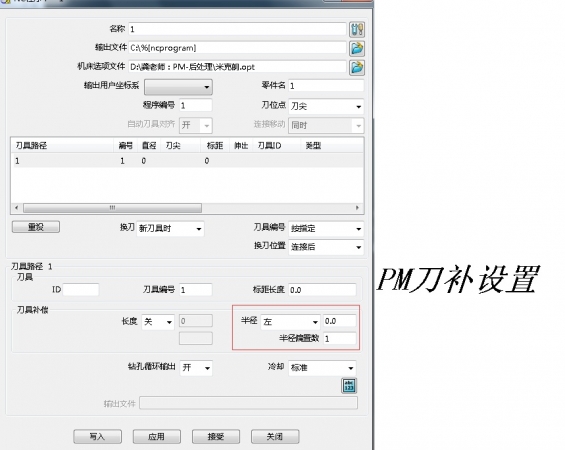Browse folder icon for 输出文件 path
565x450 pixels.
click(357, 48)
